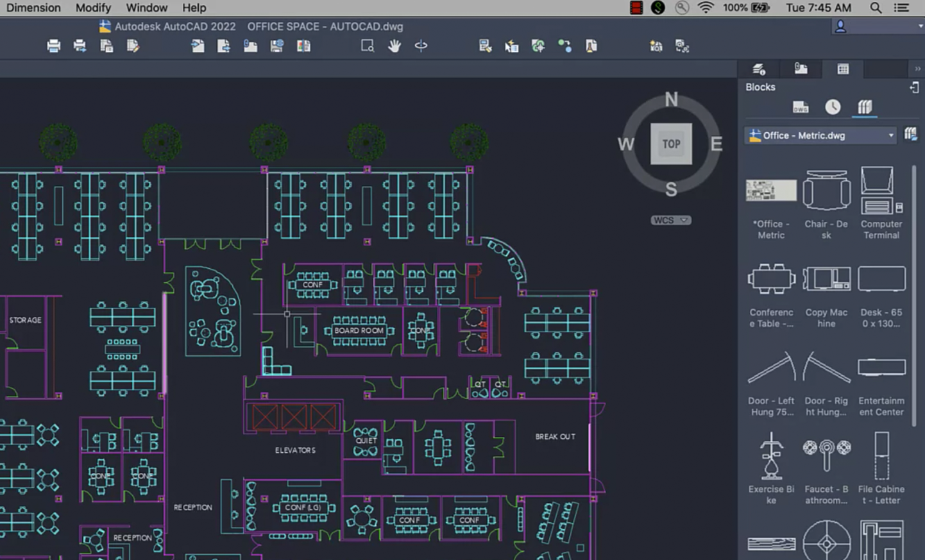Click the Blocks panel dock icon
The width and height of the screenshot is (925, 560).
tap(914, 87)
